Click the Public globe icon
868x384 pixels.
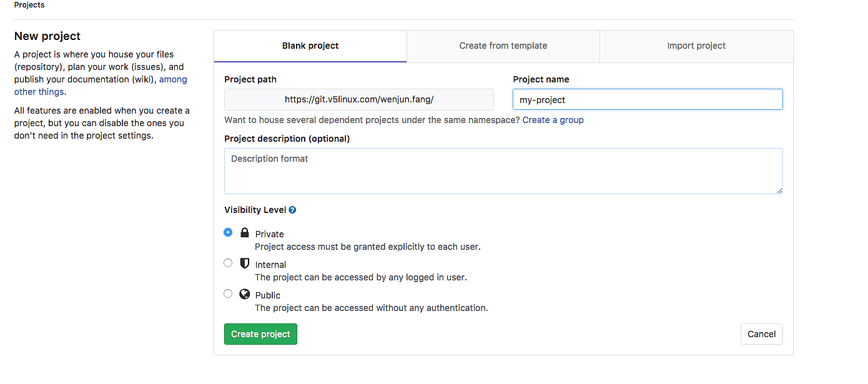(x=245, y=294)
